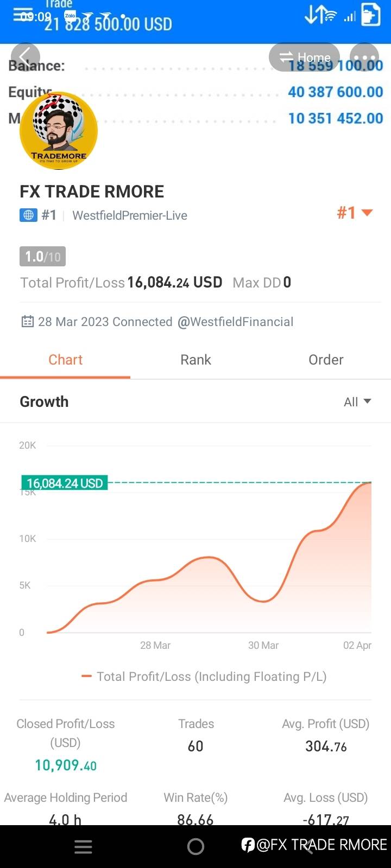Tap the 1.0/10 rating badge

click(42, 256)
